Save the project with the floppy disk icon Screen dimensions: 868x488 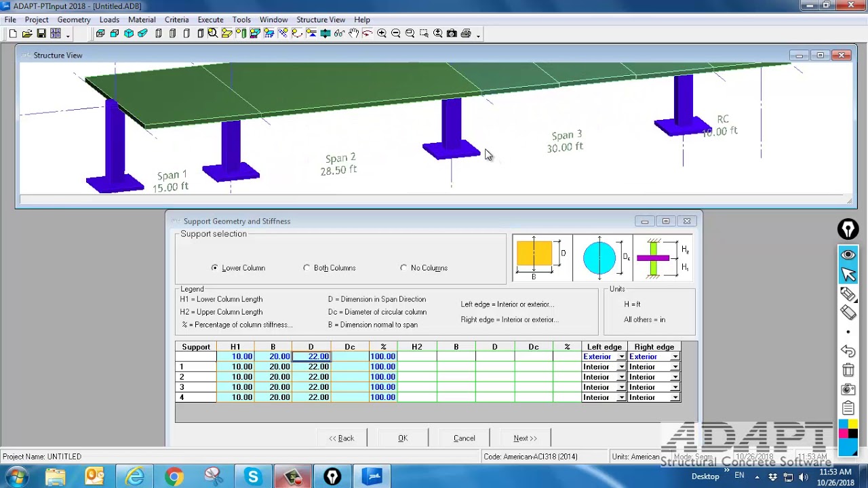(41, 33)
